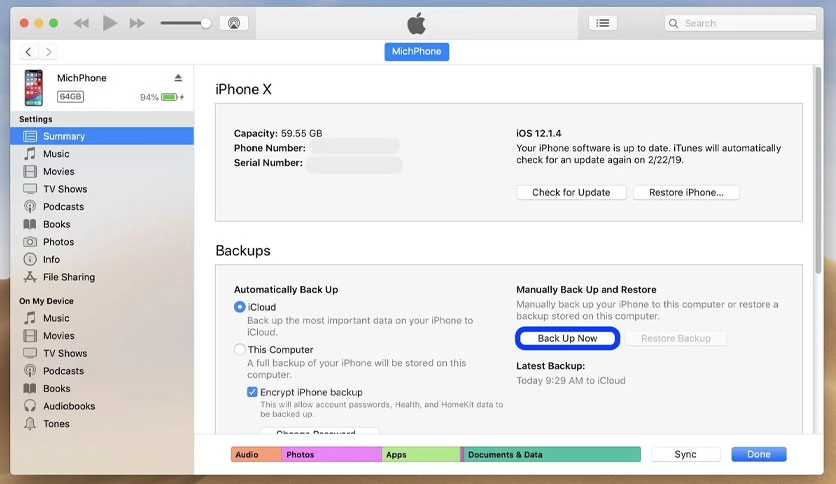
Task: Select the This Computer radio button
Action: pos(239,350)
